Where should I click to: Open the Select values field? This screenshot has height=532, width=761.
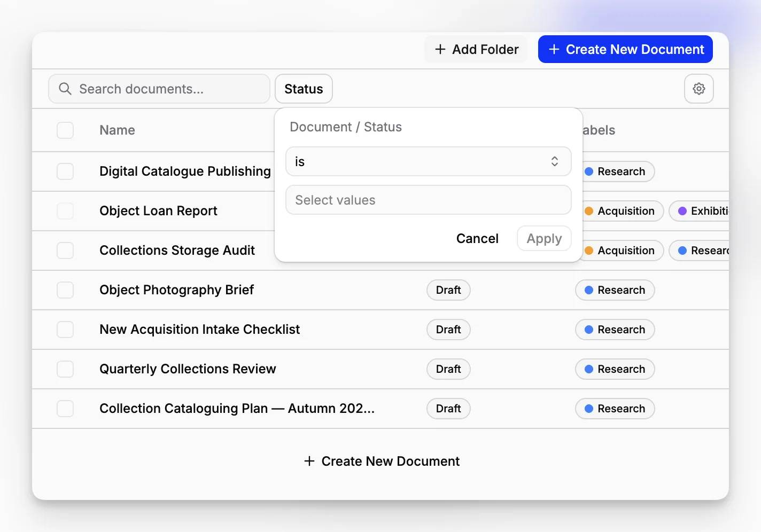tap(429, 200)
